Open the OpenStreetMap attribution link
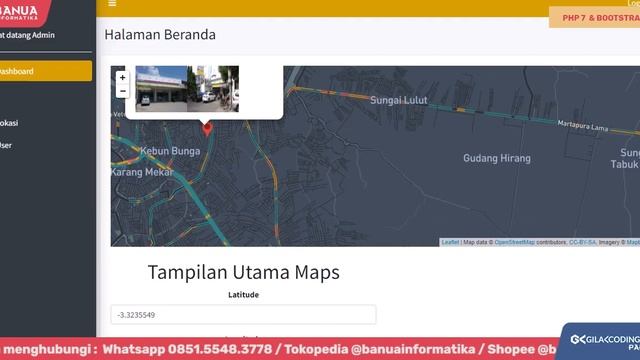Viewport: 640px width, 360px height. coord(514,242)
